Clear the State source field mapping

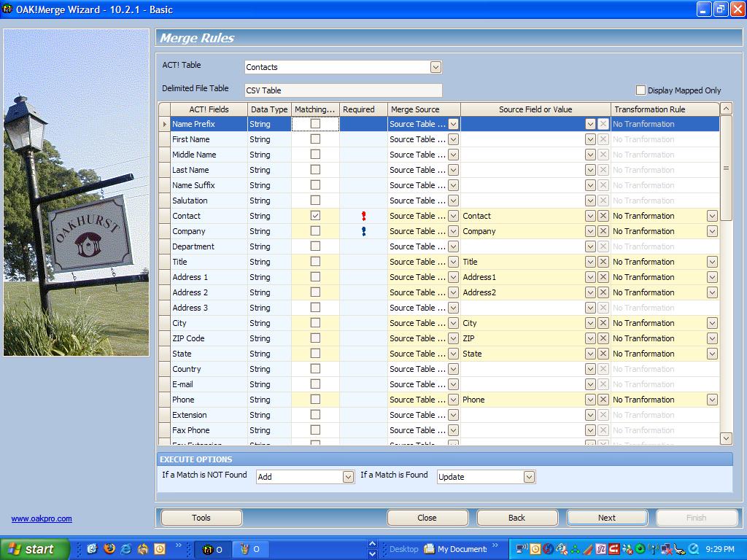tap(603, 354)
